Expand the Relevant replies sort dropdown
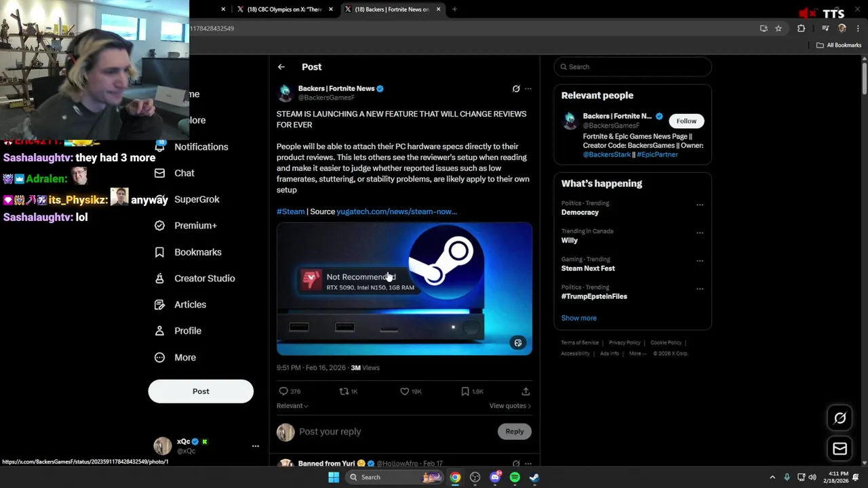868x488 pixels. (292, 406)
